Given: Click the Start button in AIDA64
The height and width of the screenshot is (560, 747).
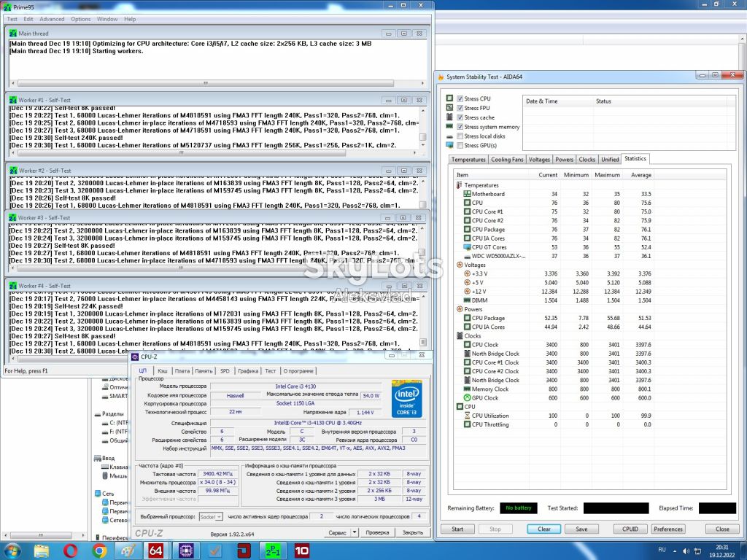Looking at the screenshot, I should (x=457, y=529).
